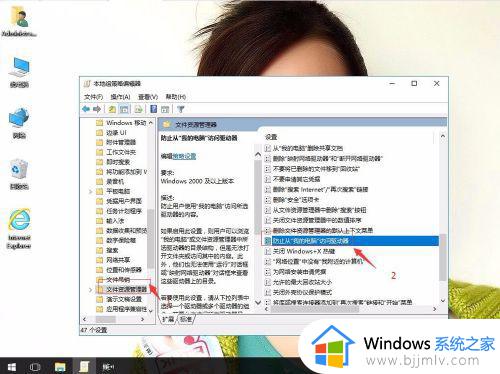Image resolution: width=500 pixels, height=374 pixels.
Task: Select the 工作文件夹 tree folder
Action: pos(121,152)
